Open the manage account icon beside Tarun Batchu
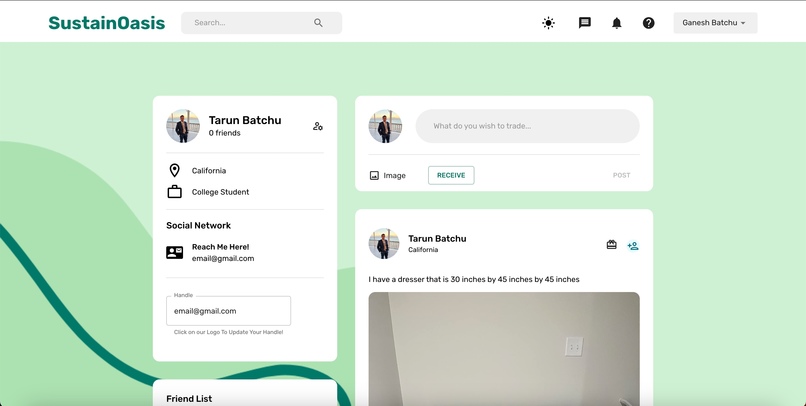The image size is (806, 406). coord(318,126)
